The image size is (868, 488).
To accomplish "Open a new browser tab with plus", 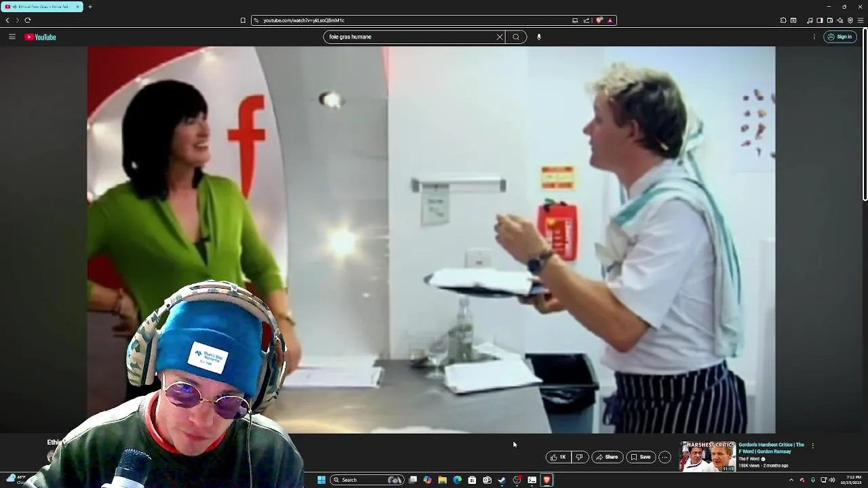I will click(90, 7).
